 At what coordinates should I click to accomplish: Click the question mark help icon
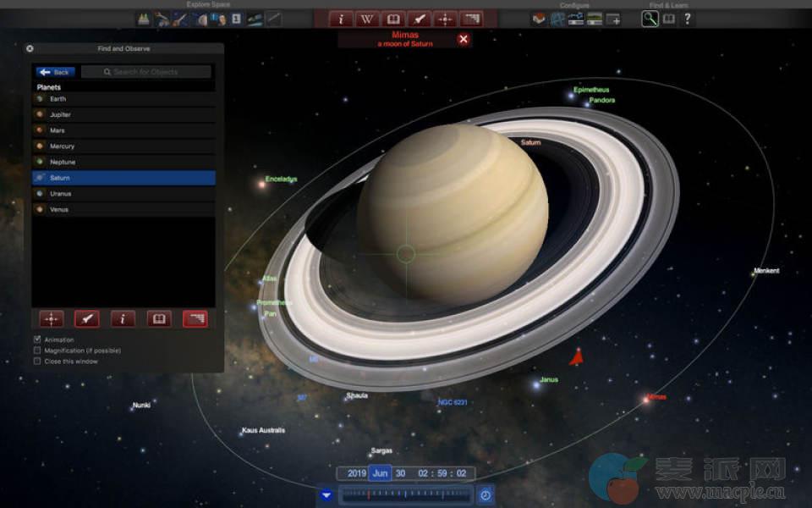688,19
